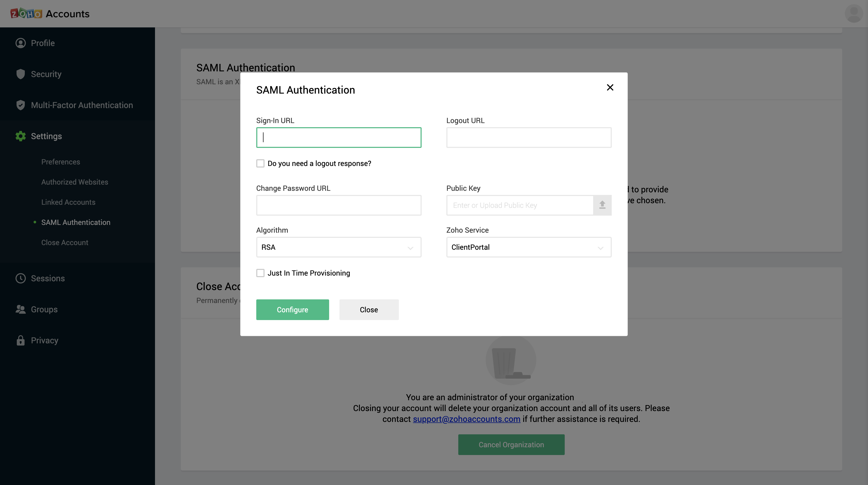
Task: Go to Authorized Websites settings
Action: (74, 182)
